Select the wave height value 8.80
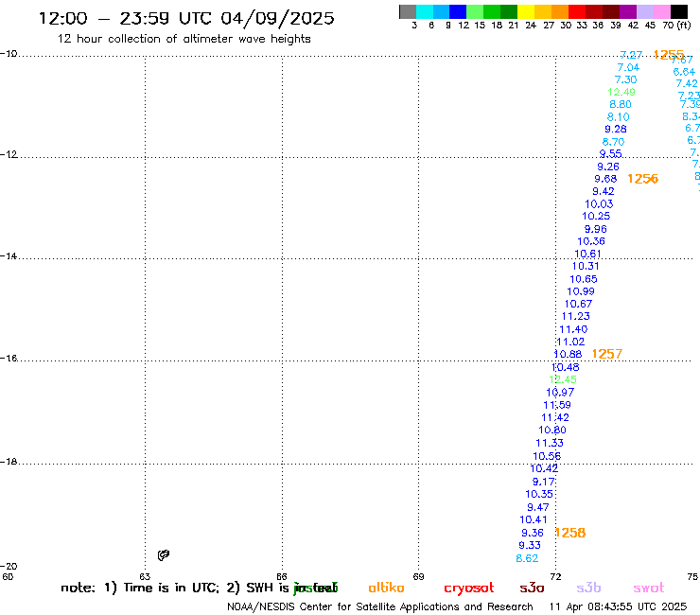700x615 pixels. pyautogui.click(x=621, y=104)
